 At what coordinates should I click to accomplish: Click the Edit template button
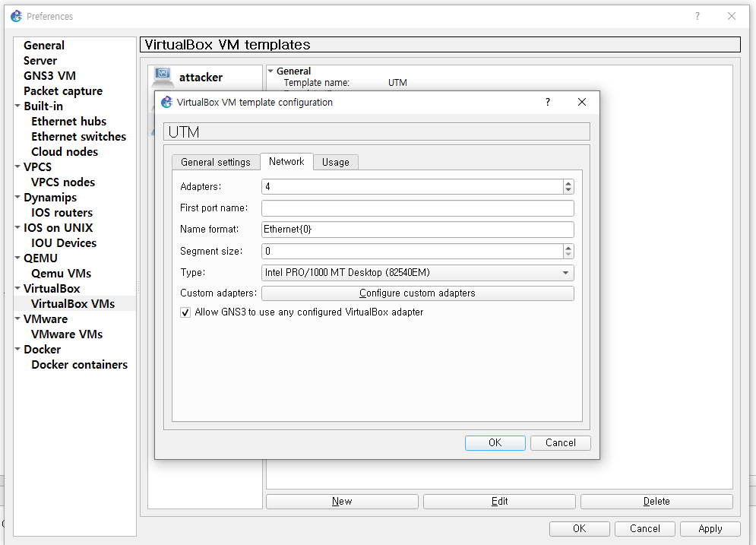499,502
